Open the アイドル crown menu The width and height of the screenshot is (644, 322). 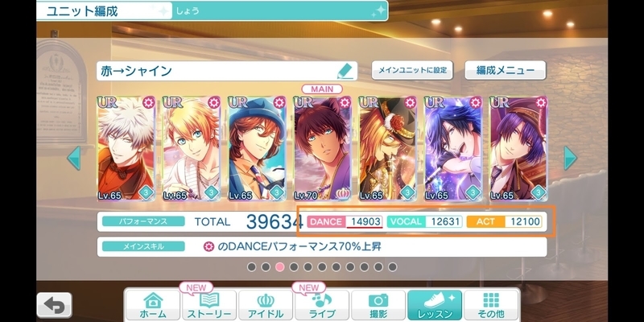[266, 305]
